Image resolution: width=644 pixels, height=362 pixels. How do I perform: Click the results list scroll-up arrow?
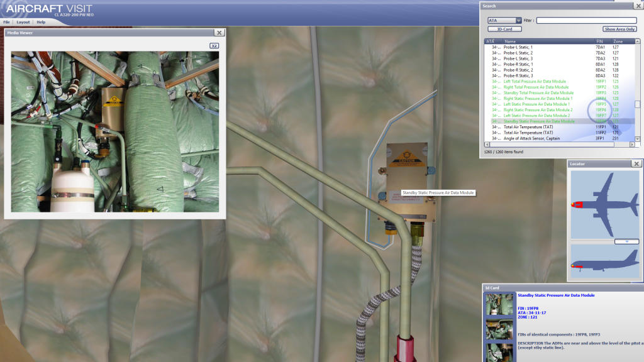coord(638,41)
